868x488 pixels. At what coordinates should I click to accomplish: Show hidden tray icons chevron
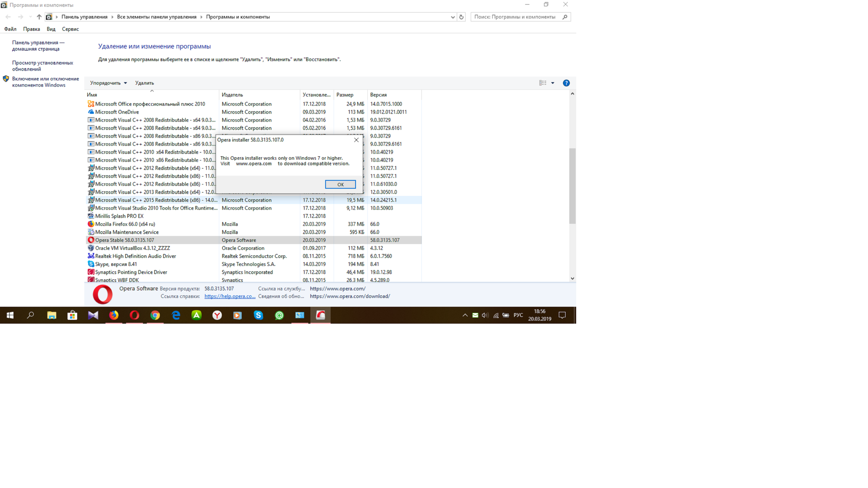pyautogui.click(x=465, y=315)
